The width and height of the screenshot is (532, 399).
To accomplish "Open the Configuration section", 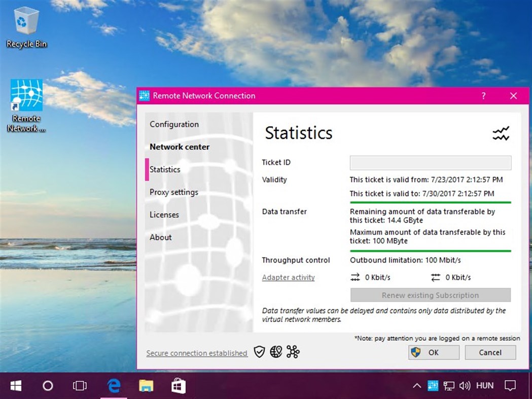I will [x=174, y=124].
